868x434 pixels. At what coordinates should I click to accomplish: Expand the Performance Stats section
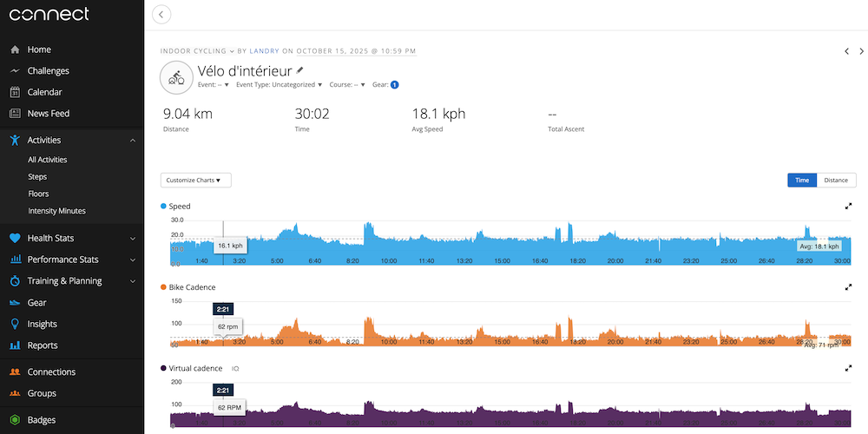tap(133, 260)
